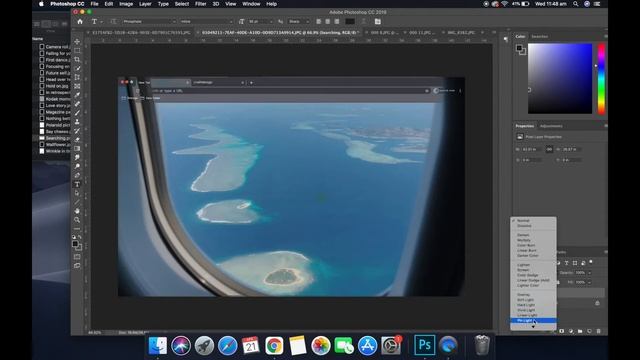Choose Overlay blend mode
640x360 pixels.
[x=524, y=295]
